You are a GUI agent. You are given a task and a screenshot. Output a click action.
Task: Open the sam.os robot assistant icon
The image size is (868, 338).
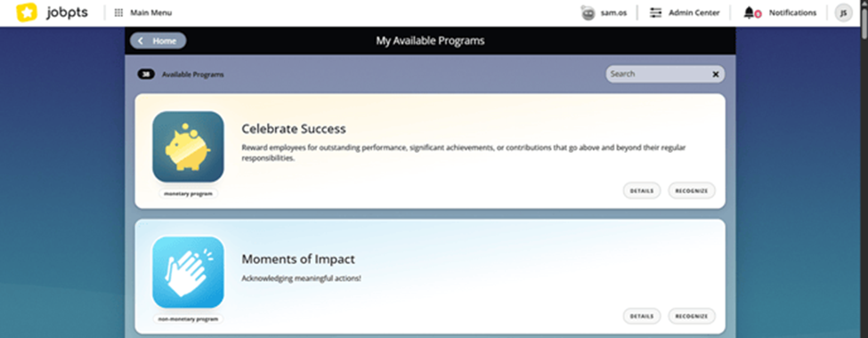[588, 12]
